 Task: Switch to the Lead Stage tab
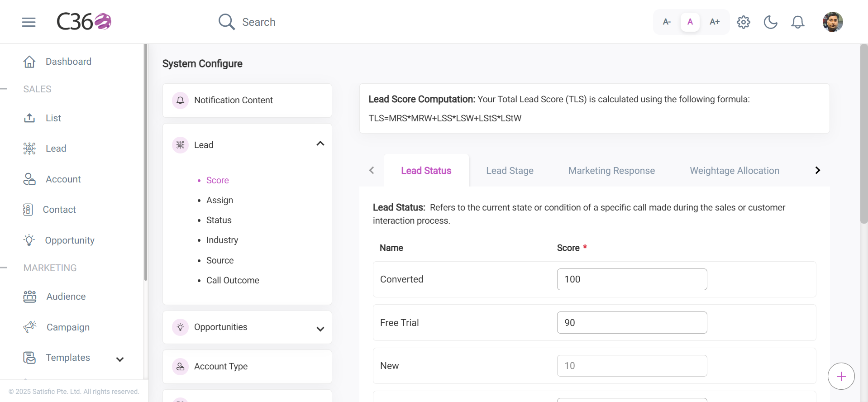coord(510,171)
